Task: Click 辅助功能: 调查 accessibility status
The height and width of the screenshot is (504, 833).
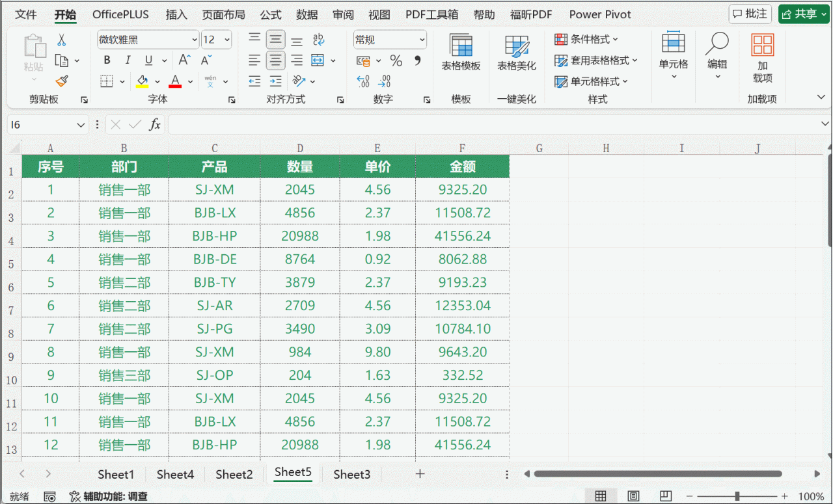Action: pyautogui.click(x=109, y=496)
